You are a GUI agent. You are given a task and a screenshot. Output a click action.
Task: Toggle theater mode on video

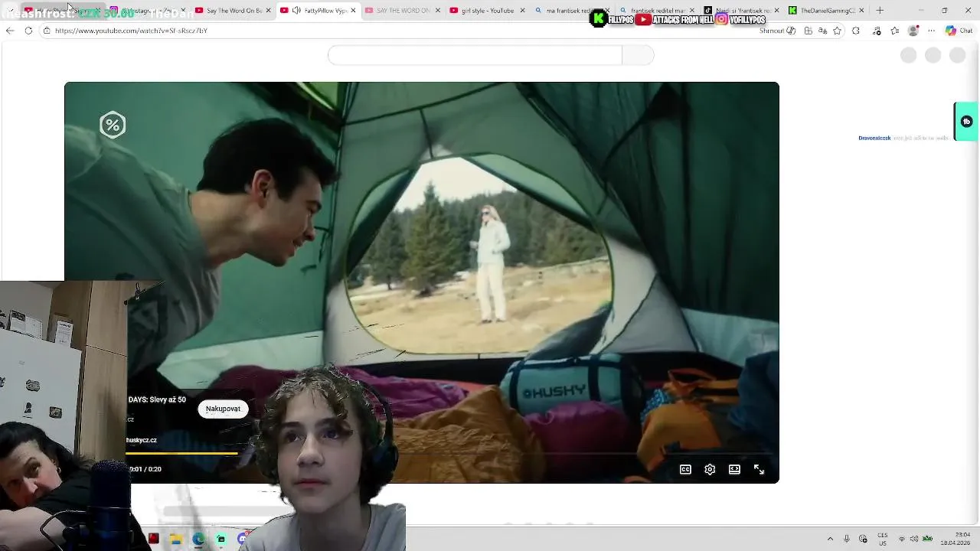pyautogui.click(x=734, y=469)
